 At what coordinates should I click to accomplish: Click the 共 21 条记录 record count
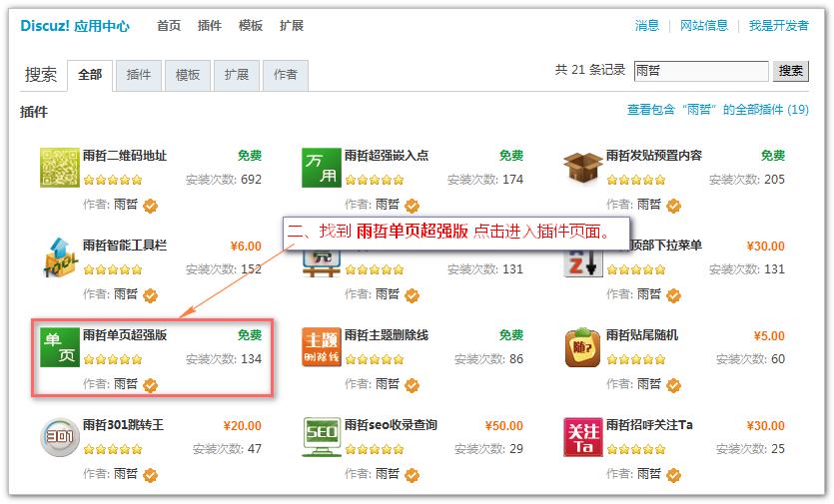(x=590, y=70)
